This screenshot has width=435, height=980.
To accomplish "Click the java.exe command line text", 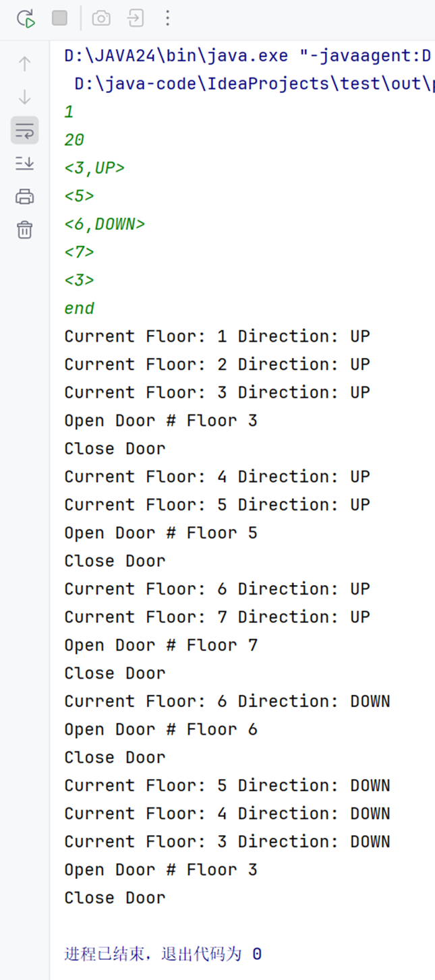I will click(x=250, y=56).
